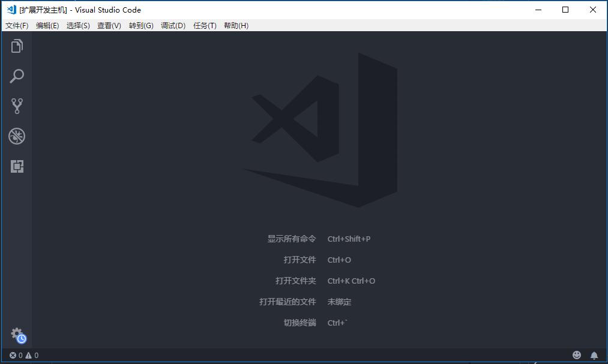Open the 查看(V) menu
Screen dimensions: 608x364
109,26
